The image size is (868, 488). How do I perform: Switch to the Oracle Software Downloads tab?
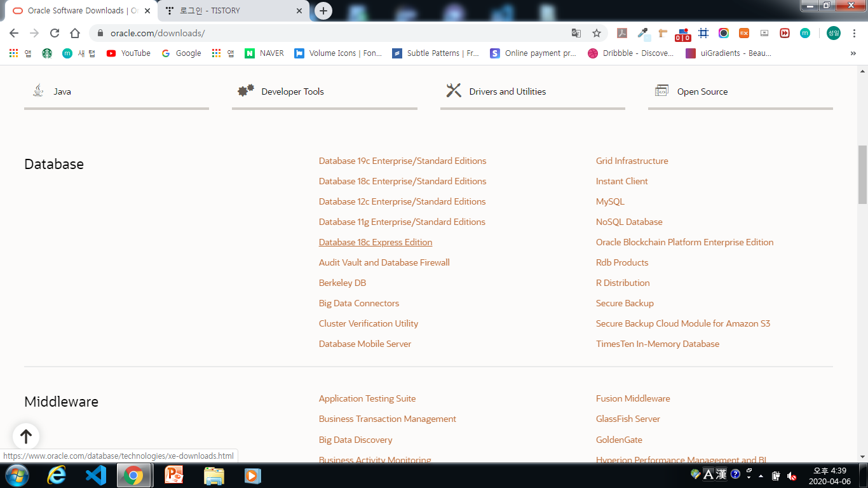79,11
